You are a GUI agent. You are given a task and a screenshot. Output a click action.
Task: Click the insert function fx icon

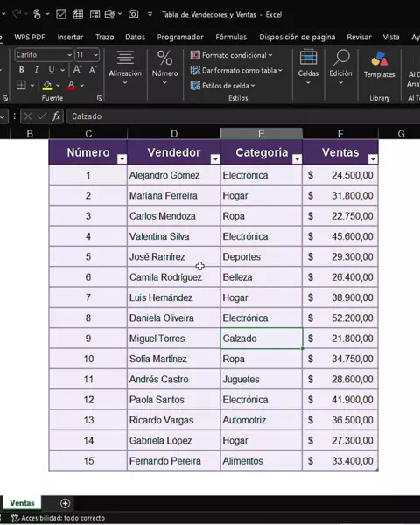(x=56, y=116)
